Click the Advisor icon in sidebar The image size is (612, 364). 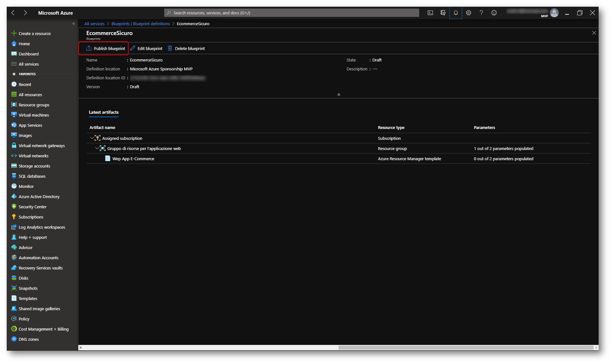click(x=14, y=247)
